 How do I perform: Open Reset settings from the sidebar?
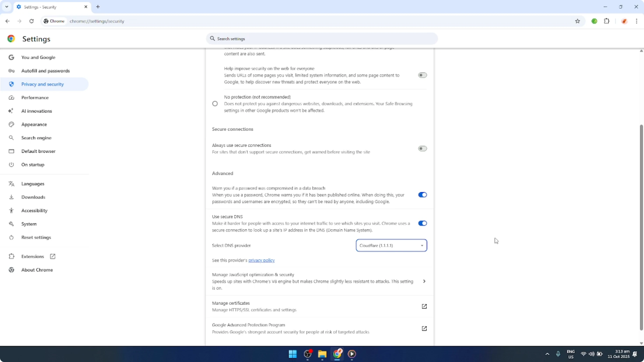click(36, 237)
